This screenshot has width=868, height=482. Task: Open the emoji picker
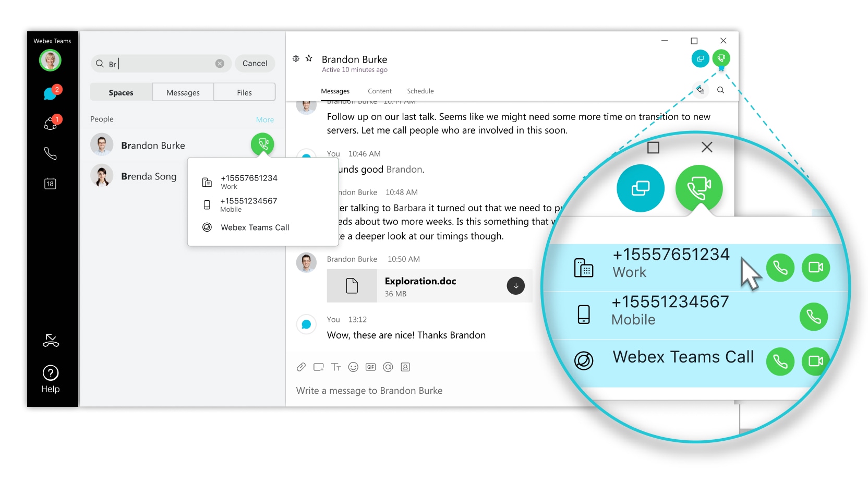[x=353, y=367]
